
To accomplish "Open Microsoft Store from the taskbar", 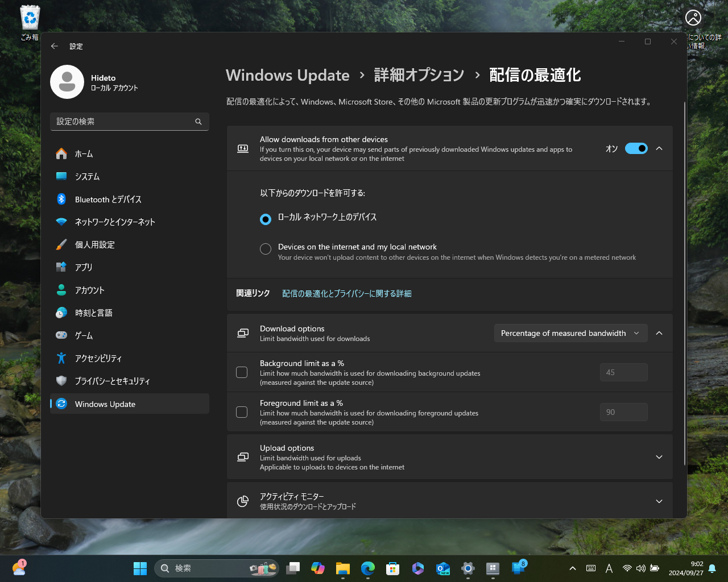I will 392,568.
